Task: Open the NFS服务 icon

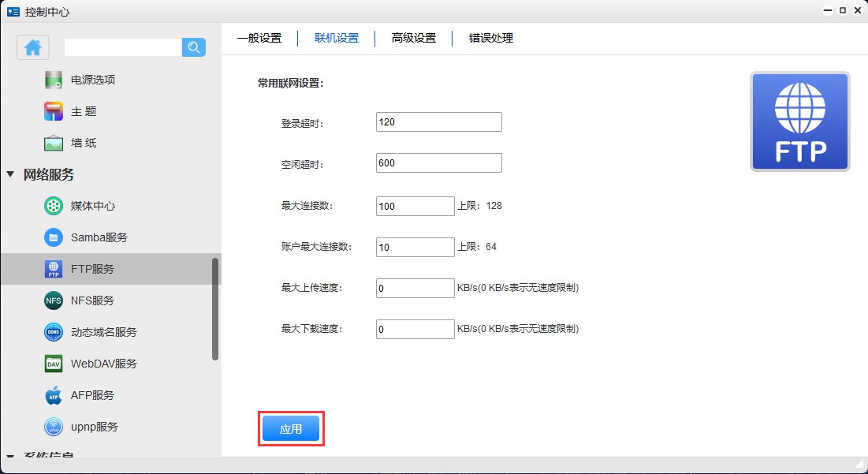Action: coord(54,300)
